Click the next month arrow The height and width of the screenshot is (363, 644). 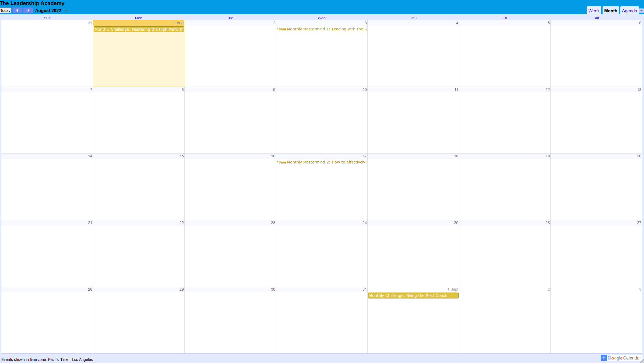(28, 10)
